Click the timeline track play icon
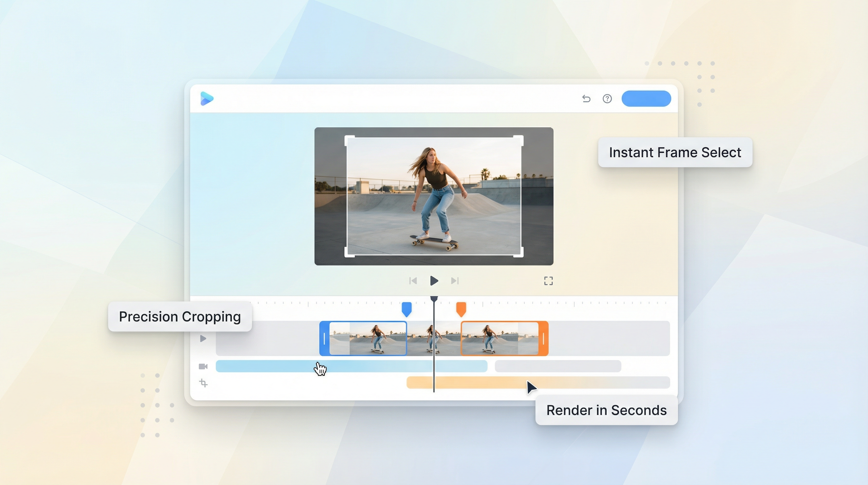The image size is (868, 485). [x=203, y=338]
